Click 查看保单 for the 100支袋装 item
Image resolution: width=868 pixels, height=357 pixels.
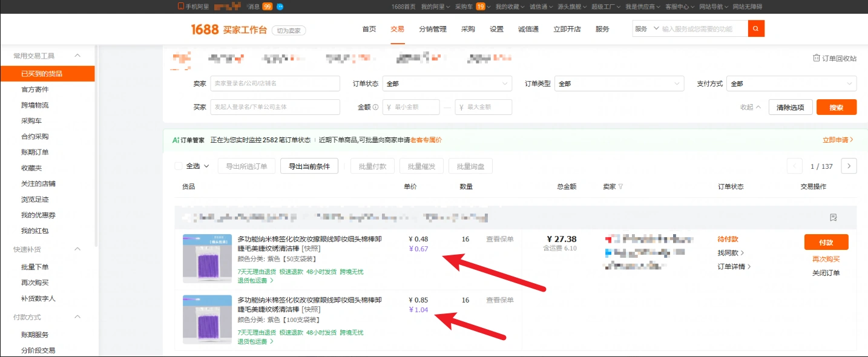(500, 300)
